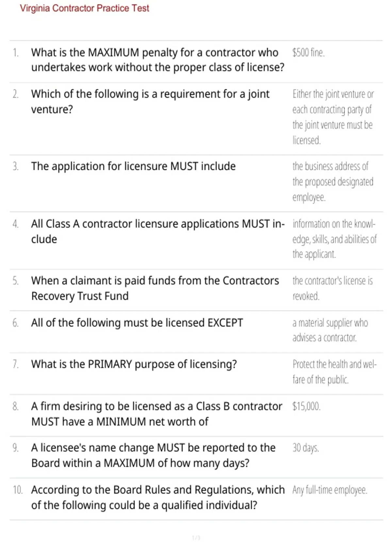This screenshot has height=556, width=392.
Task: Select the joint venture requirement question
Action: pyautogui.click(x=150, y=101)
